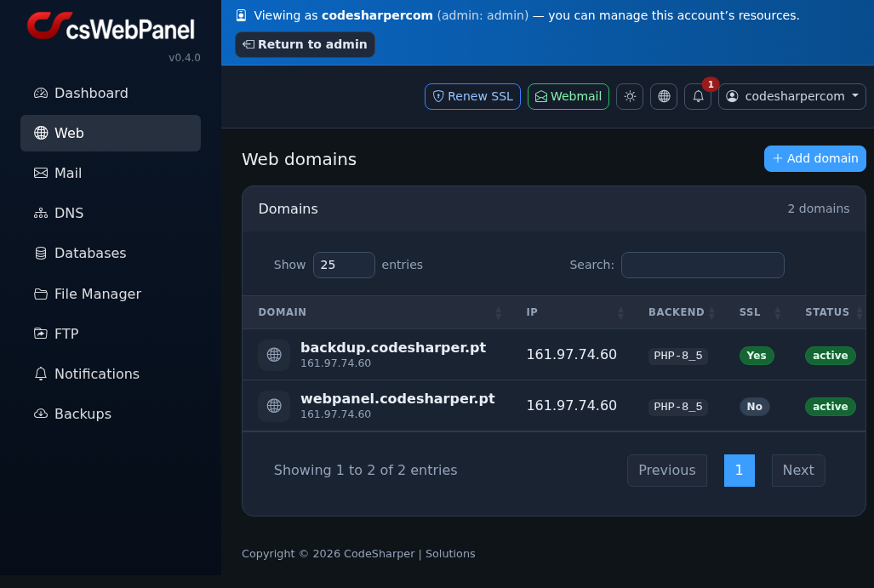The width and height of the screenshot is (874, 588).
Task: Click the '2 domains' count label
Action: tap(819, 209)
